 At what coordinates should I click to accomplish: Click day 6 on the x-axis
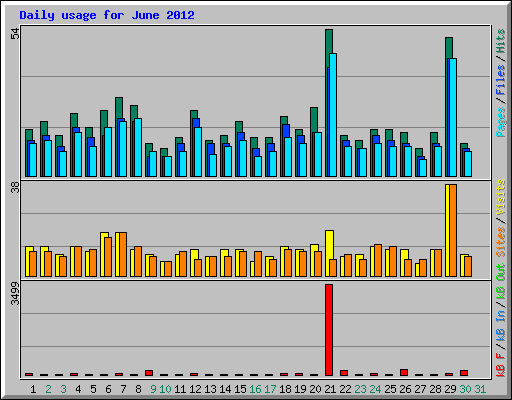pos(108,389)
